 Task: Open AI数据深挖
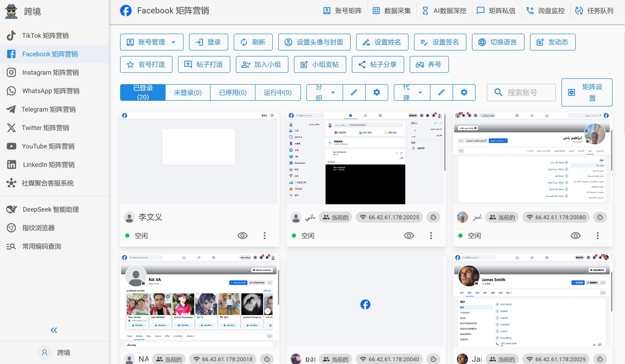click(444, 11)
